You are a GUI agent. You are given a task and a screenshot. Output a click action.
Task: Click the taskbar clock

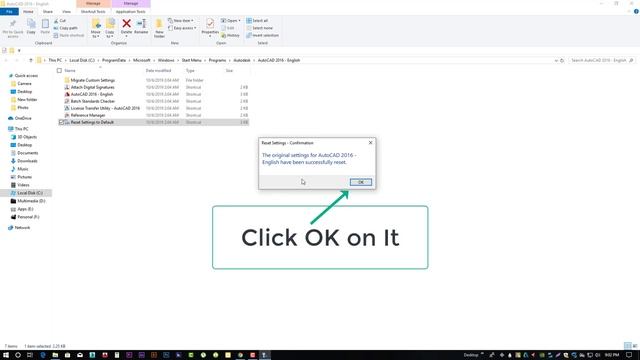pyautogui.click(x=611, y=355)
